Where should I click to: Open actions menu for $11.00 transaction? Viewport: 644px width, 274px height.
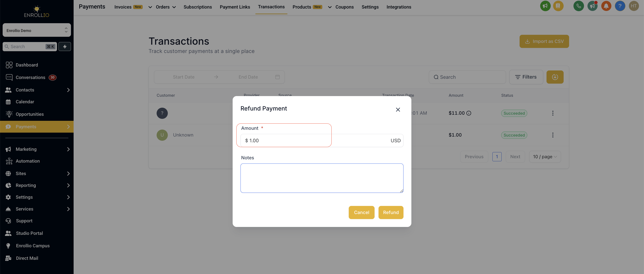coord(552,113)
